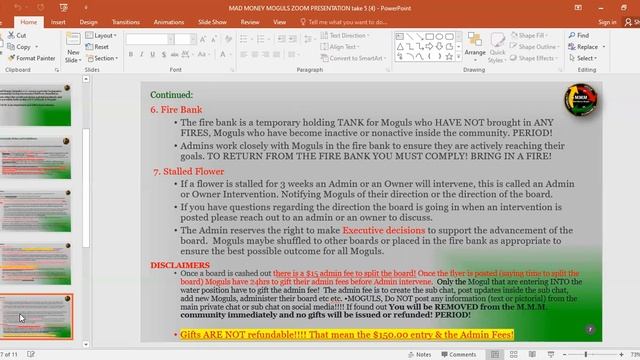Toggle Bold formatting
Screen dimensions: 640x360
tap(131, 54)
